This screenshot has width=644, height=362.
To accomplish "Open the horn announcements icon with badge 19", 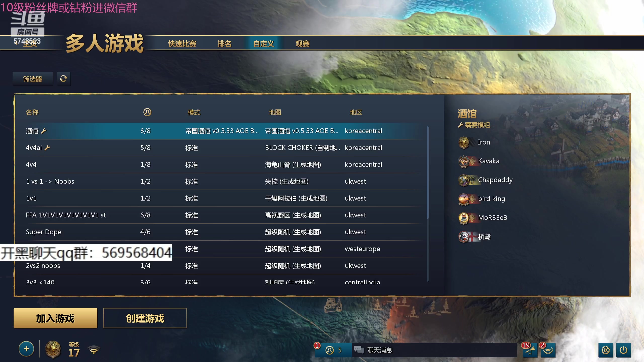I will click(x=530, y=350).
